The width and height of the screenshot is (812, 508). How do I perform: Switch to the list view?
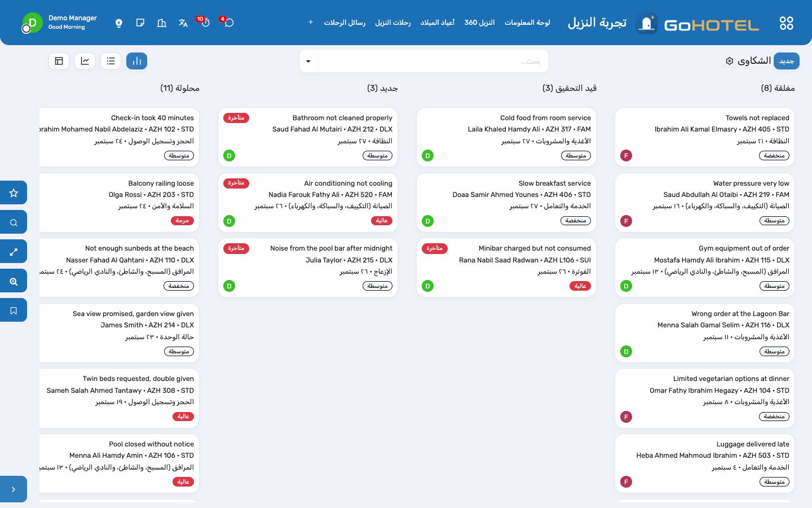point(111,61)
